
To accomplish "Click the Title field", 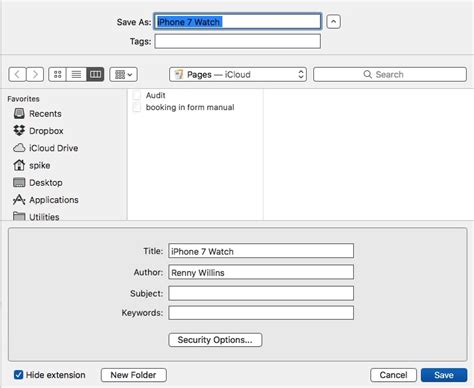I will point(261,251).
